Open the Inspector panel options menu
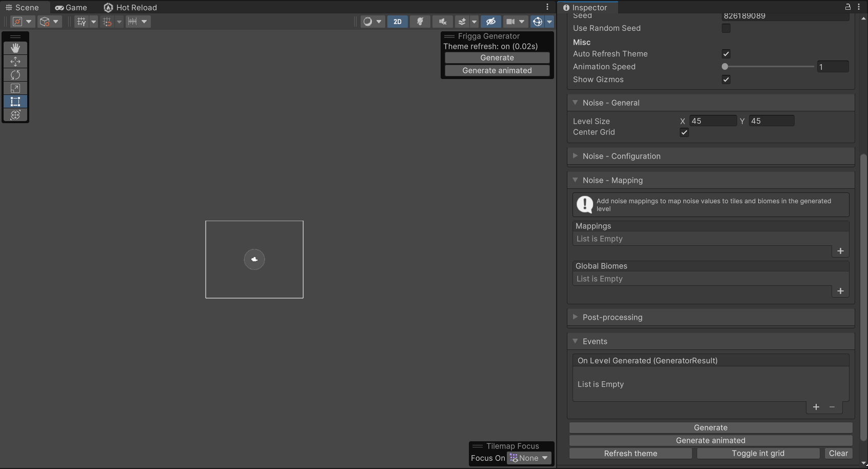The height and width of the screenshot is (469, 868). 859,7
